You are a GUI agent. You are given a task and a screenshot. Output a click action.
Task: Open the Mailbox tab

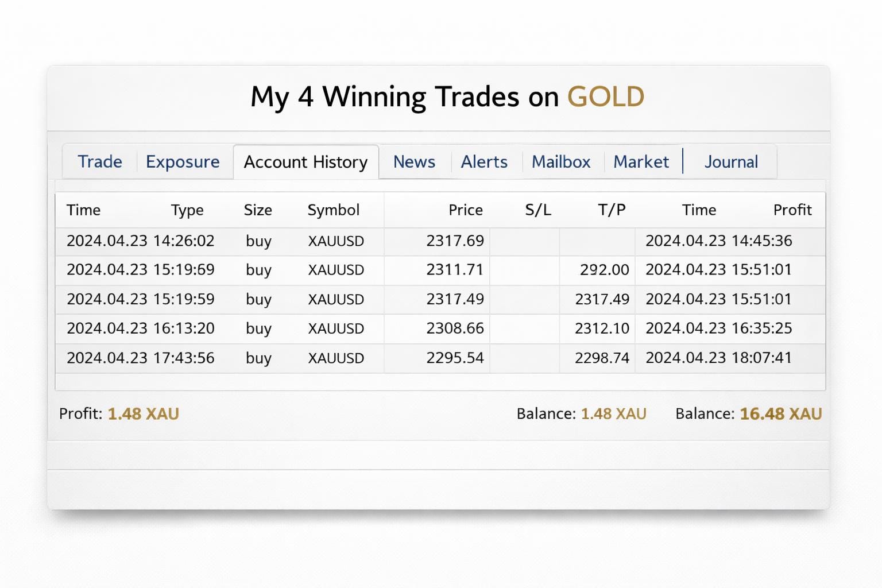click(x=561, y=162)
